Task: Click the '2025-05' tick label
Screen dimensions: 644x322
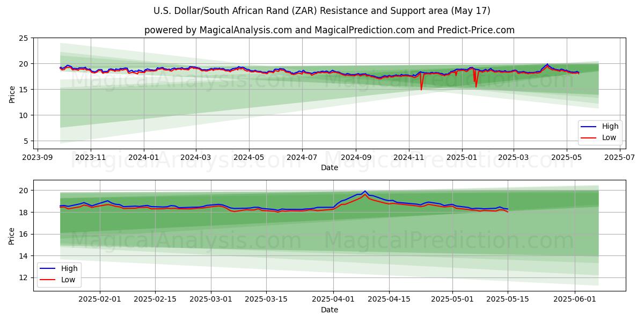Action: click(x=566, y=157)
